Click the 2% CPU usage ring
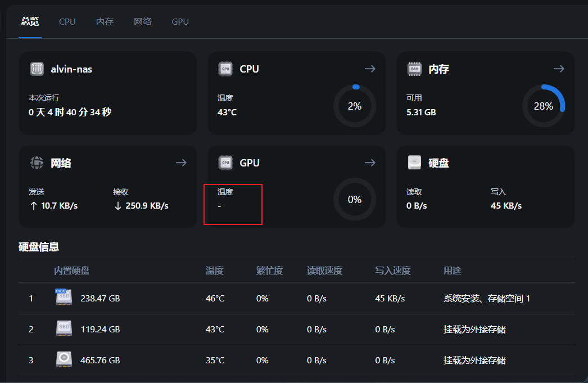 point(355,106)
